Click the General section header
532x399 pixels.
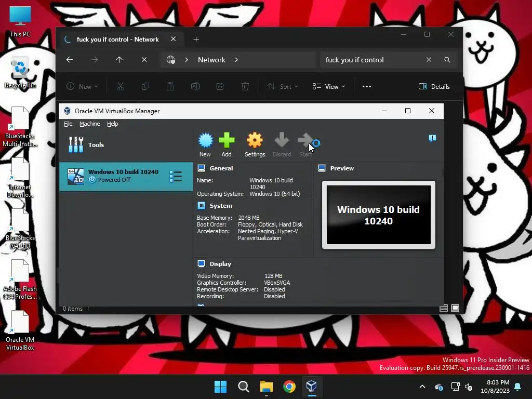pyautogui.click(x=215, y=168)
